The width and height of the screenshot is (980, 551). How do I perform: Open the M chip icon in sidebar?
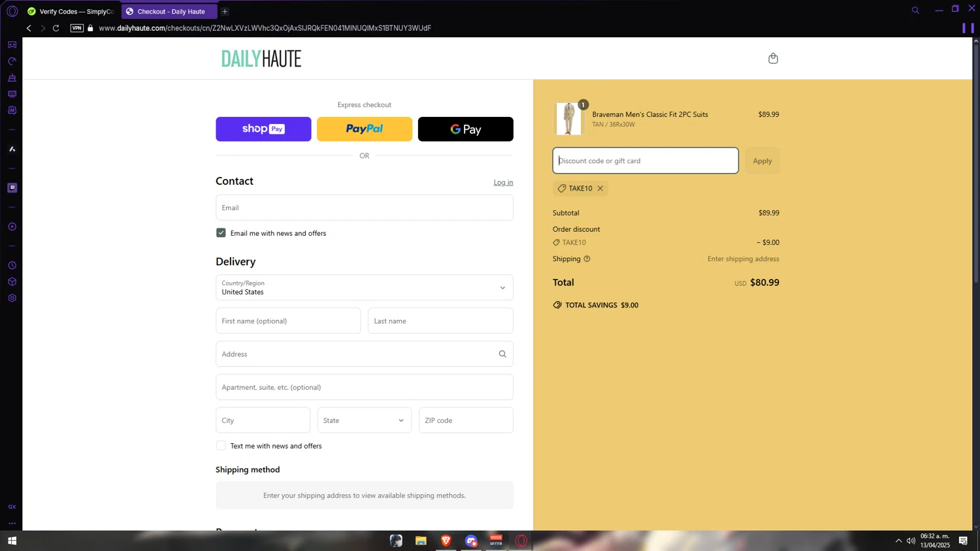click(x=12, y=110)
